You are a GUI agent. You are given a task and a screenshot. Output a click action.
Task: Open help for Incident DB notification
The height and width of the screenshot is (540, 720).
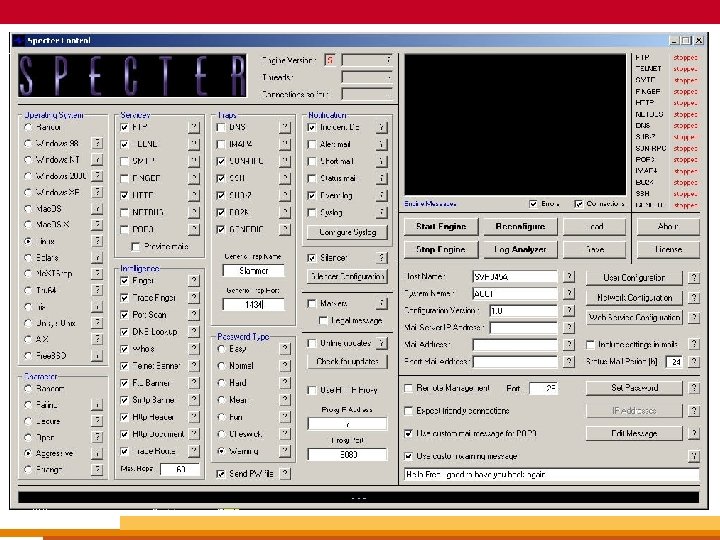(x=381, y=127)
